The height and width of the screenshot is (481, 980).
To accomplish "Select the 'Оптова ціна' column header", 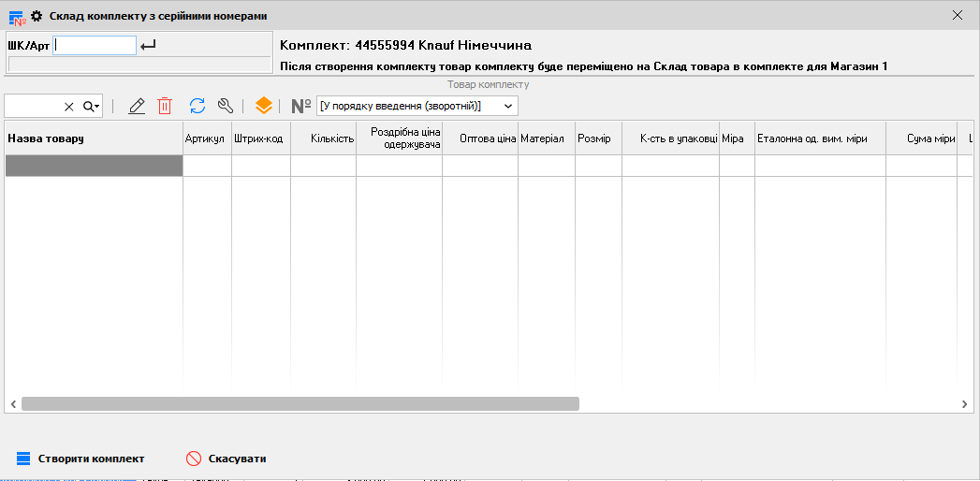I will (x=480, y=138).
